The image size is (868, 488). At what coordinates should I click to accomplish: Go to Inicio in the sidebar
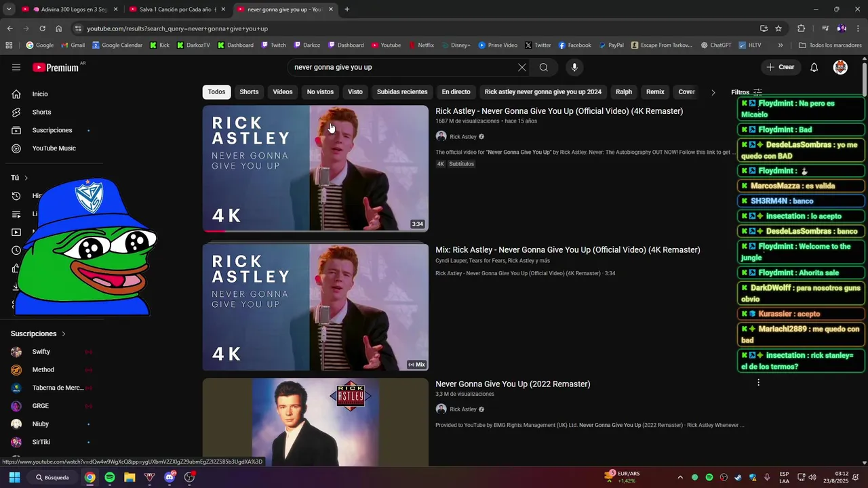click(41, 94)
